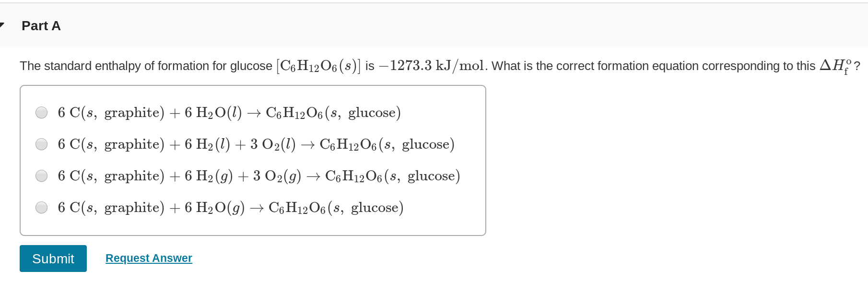This screenshot has width=868, height=306.
Task: Open the Request Answer link
Action: point(149,258)
